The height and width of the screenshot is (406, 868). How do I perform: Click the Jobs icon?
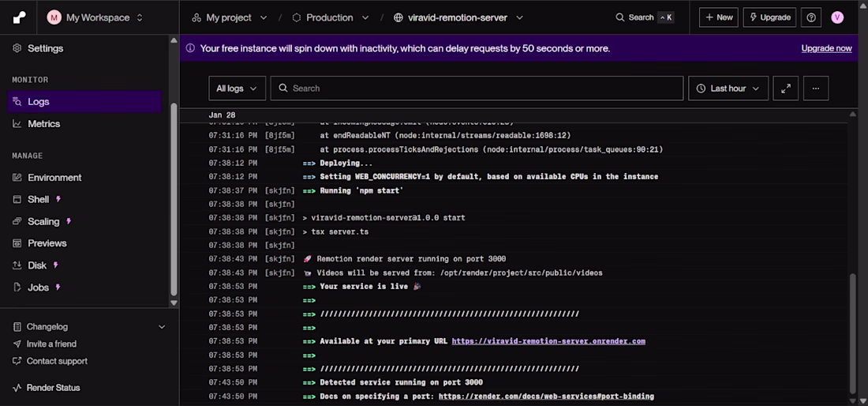pyautogui.click(x=17, y=288)
